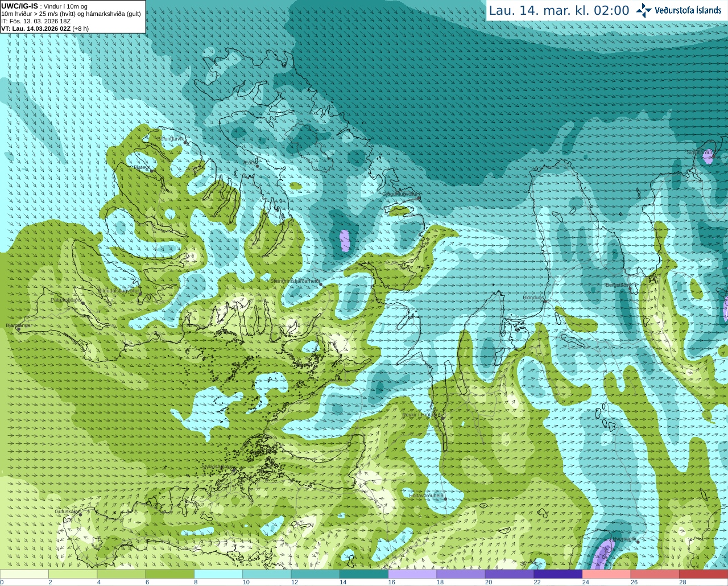Select the Bjargtangar station label
Image resolution: width=728 pixels, height=586 pixels.
pyautogui.click(x=19, y=325)
